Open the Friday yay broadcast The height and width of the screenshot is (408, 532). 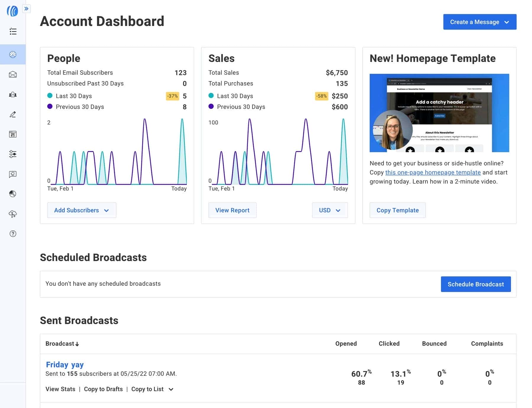click(65, 365)
